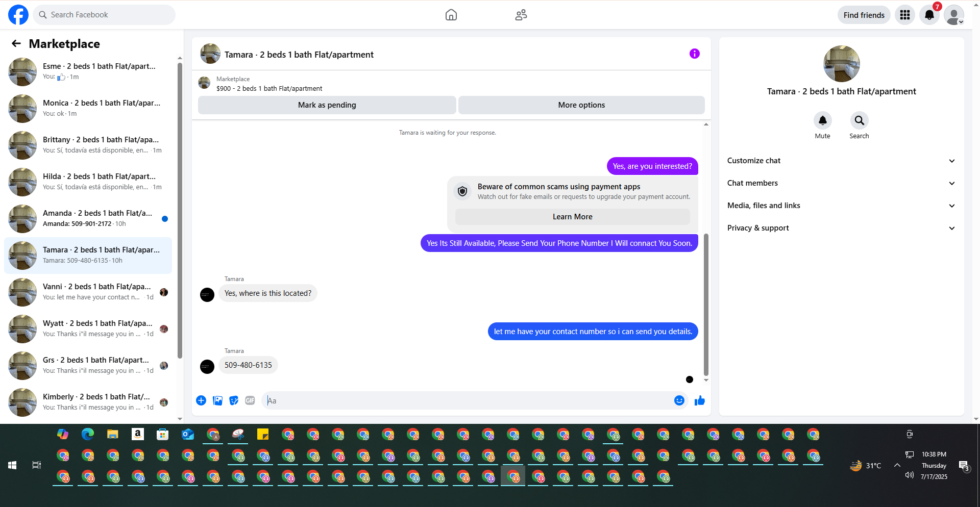
Task: Open Microsoft Store from the taskbar
Action: (x=163, y=434)
